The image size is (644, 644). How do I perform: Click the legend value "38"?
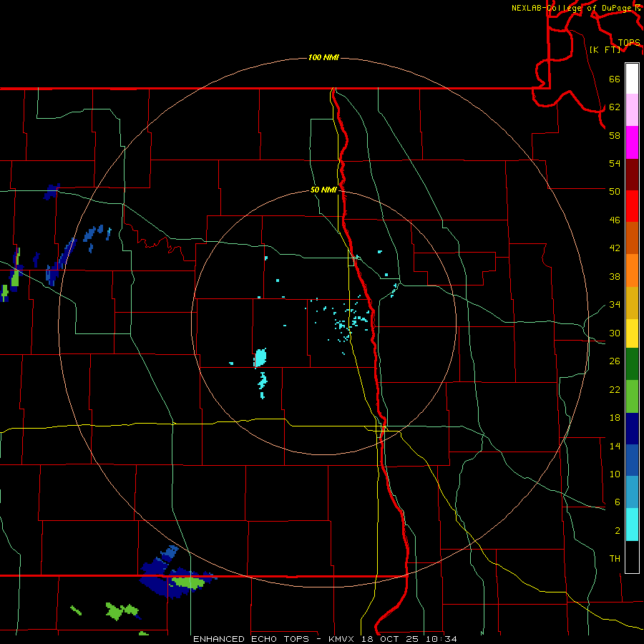tap(615, 276)
